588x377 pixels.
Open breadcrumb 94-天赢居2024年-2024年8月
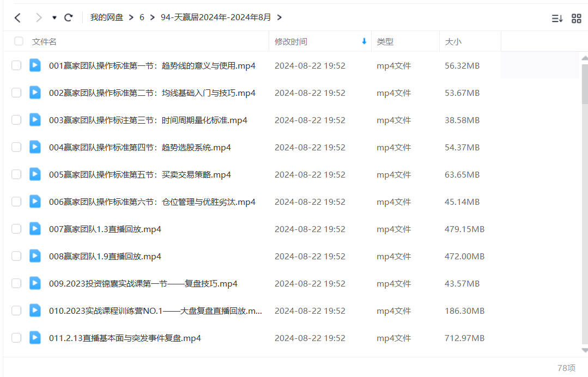(216, 17)
